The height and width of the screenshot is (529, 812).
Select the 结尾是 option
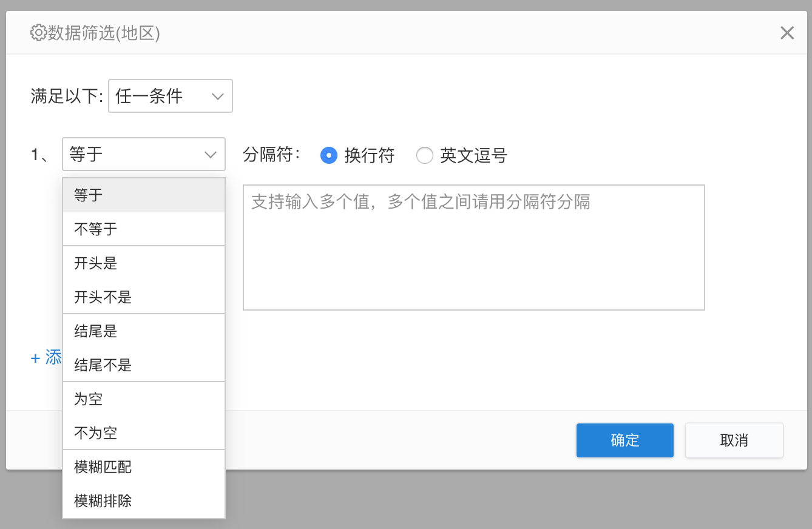[x=143, y=331]
